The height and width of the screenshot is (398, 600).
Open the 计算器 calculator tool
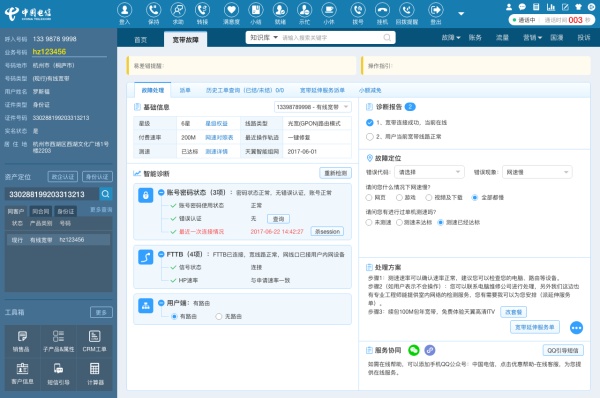pos(95,374)
